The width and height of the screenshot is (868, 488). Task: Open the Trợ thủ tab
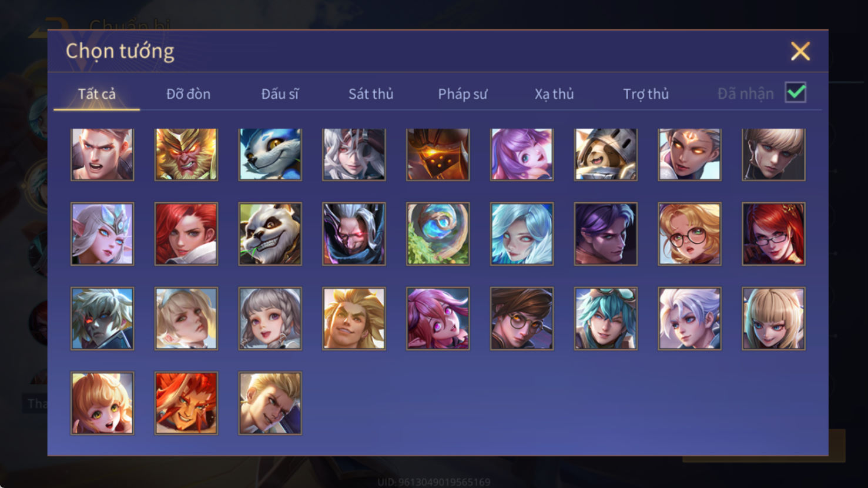pyautogui.click(x=646, y=94)
